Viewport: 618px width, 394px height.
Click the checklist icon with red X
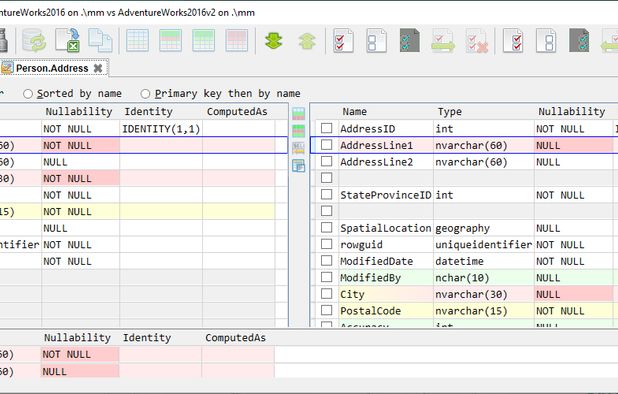[x=477, y=40]
